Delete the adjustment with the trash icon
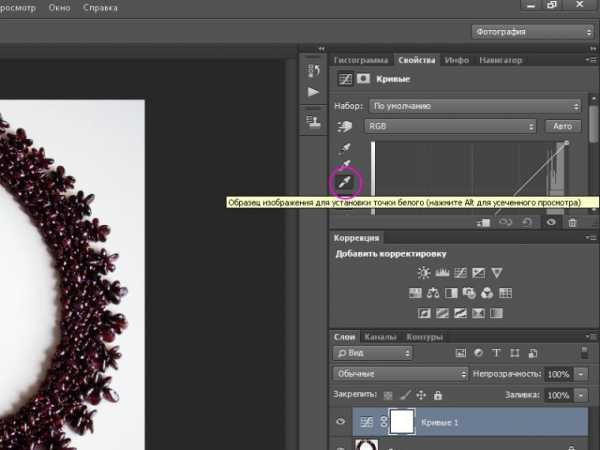Viewport: 600px width, 450px height. tap(572, 222)
